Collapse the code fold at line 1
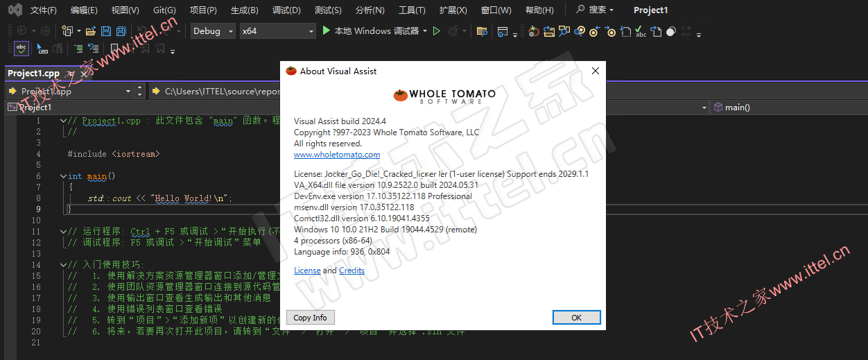The width and height of the screenshot is (868, 360). pos(63,121)
